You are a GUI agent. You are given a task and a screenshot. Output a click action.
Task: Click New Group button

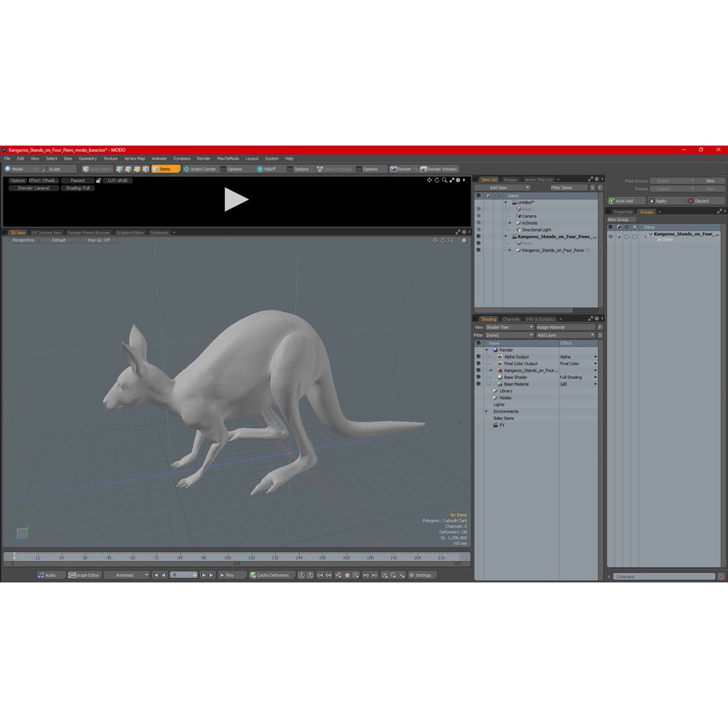[621, 220]
